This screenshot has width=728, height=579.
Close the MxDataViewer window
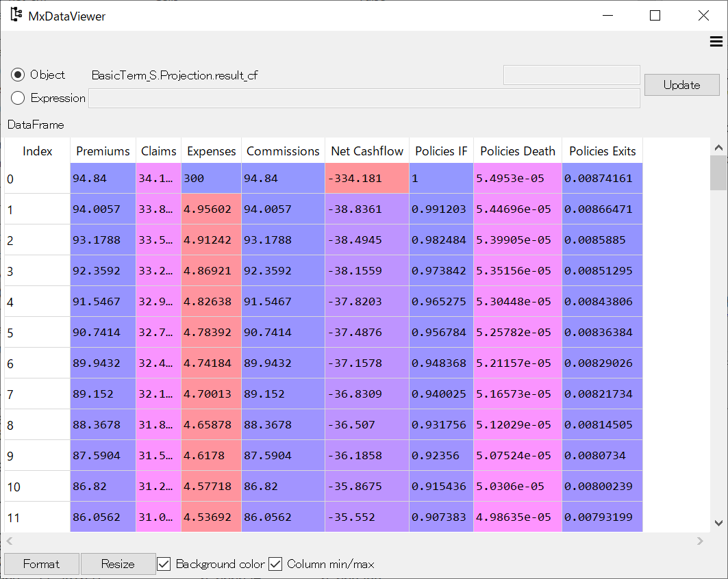click(x=703, y=15)
